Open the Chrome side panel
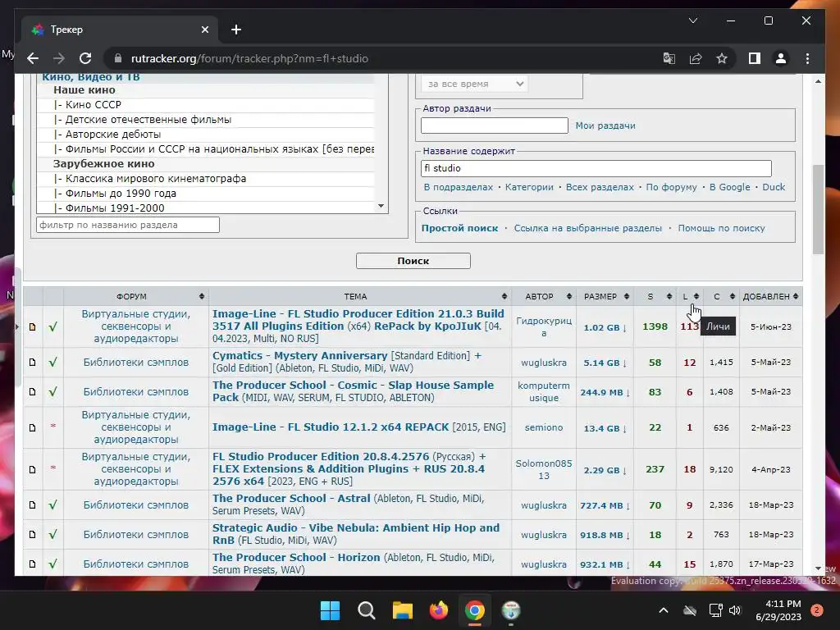 (x=755, y=58)
